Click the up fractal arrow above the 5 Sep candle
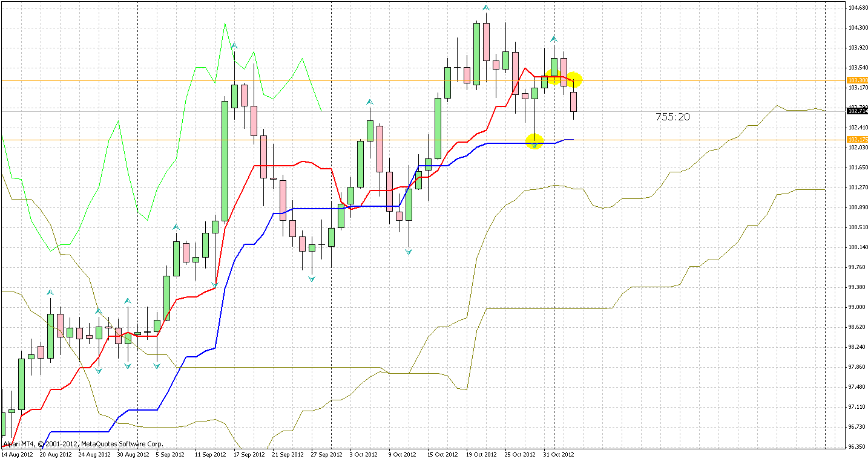868x459 pixels. click(x=176, y=227)
